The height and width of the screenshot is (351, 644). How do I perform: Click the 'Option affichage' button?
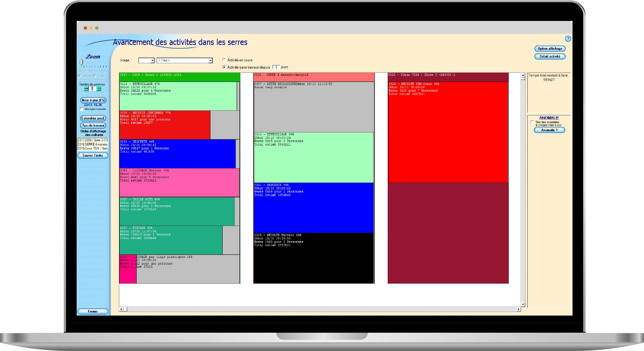coord(550,49)
